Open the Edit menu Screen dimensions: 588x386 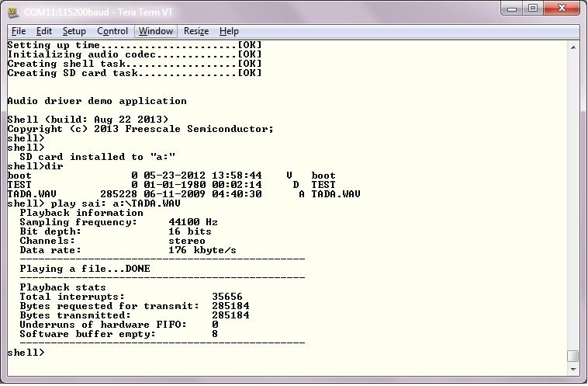tap(44, 31)
